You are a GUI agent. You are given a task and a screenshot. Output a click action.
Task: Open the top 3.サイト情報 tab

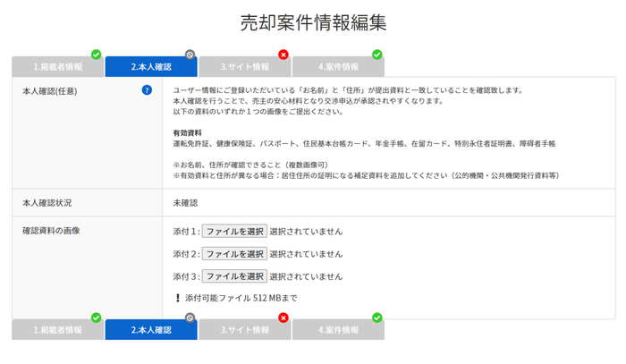coord(245,67)
